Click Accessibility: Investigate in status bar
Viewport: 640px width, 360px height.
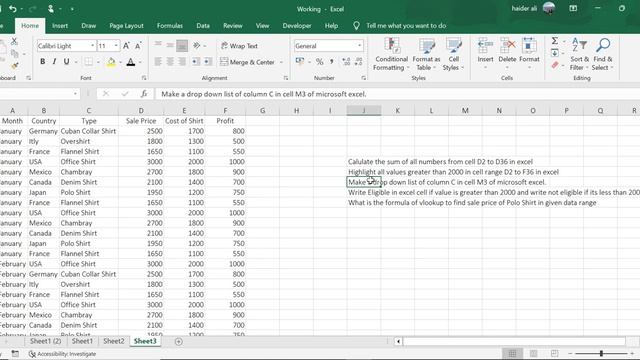click(x=62, y=354)
